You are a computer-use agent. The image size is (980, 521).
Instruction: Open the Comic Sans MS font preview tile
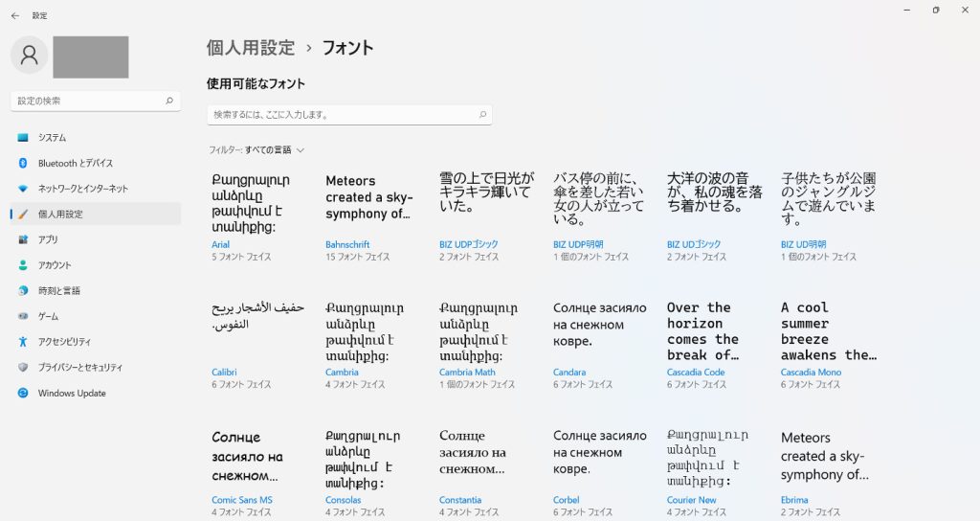pyautogui.click(x=256, y=458)
